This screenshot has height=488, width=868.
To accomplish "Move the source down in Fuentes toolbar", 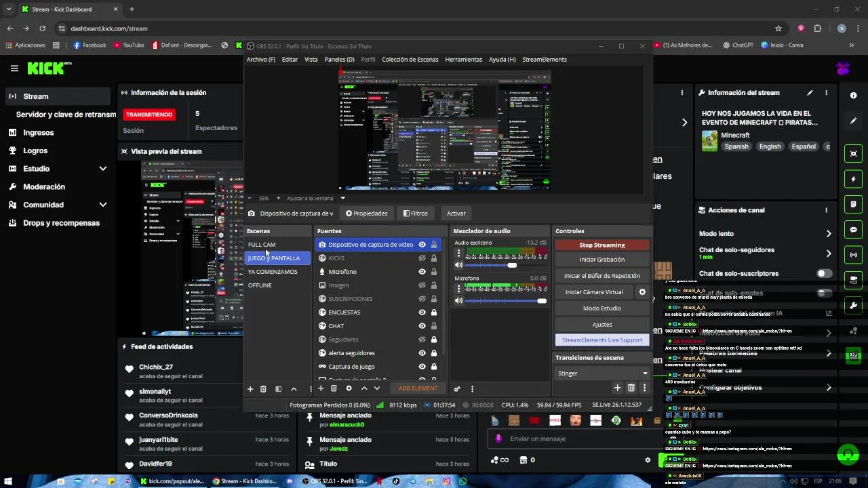I will pos(377,388).
